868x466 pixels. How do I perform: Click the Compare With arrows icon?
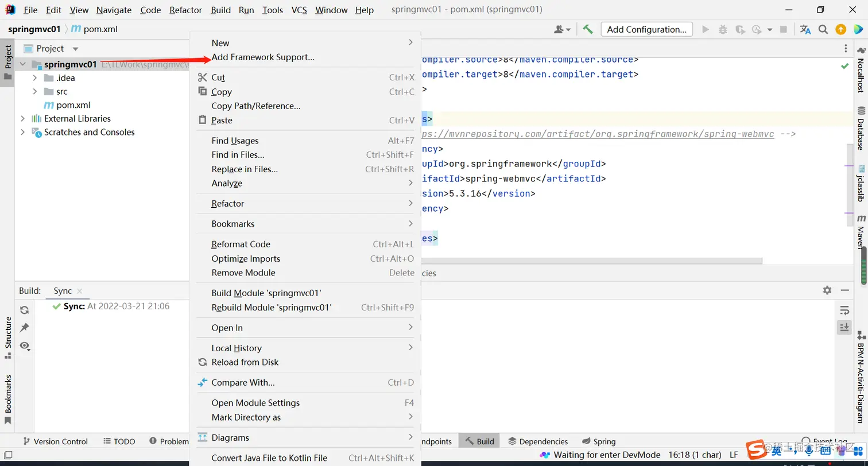point(202,382)
